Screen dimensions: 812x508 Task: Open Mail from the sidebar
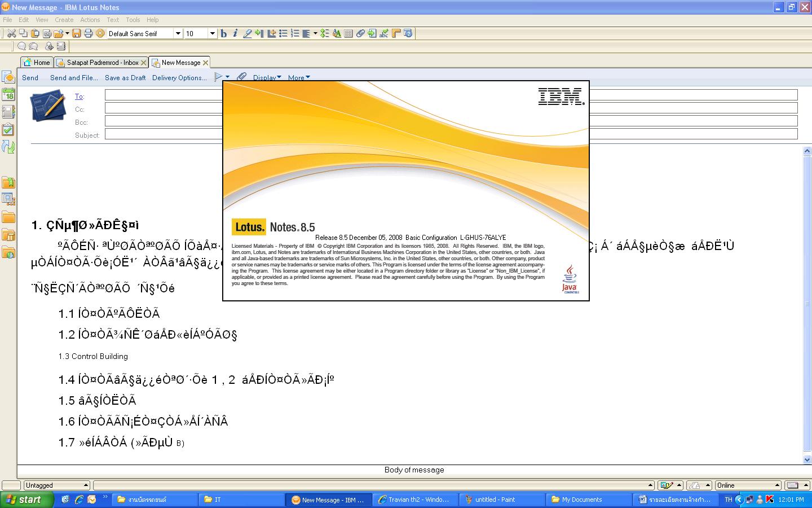[8, 77]
